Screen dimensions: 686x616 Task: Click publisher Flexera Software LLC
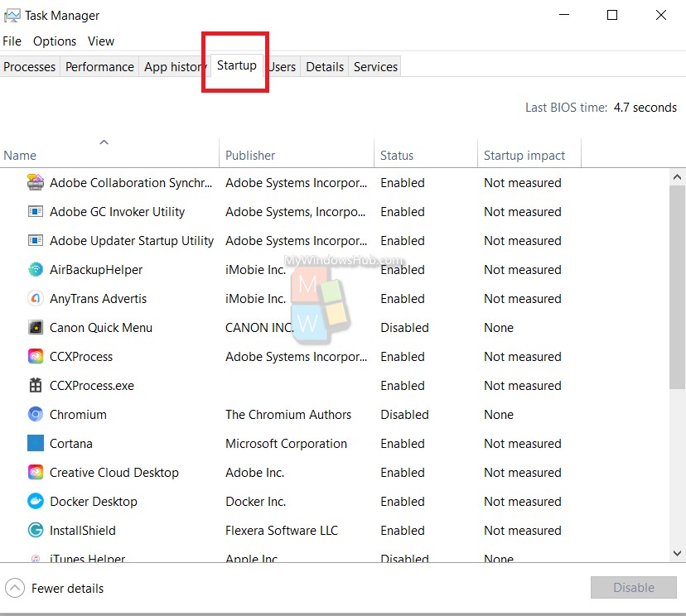(282, 531)
